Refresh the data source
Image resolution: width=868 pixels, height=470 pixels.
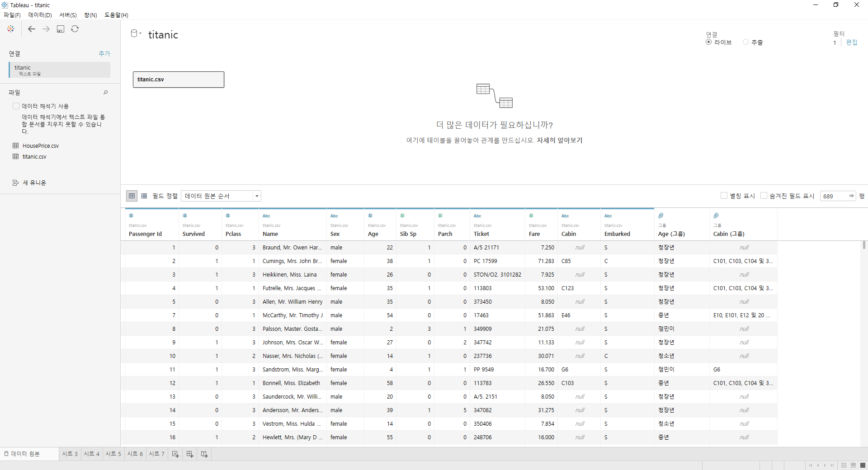(x=75, y=29)
